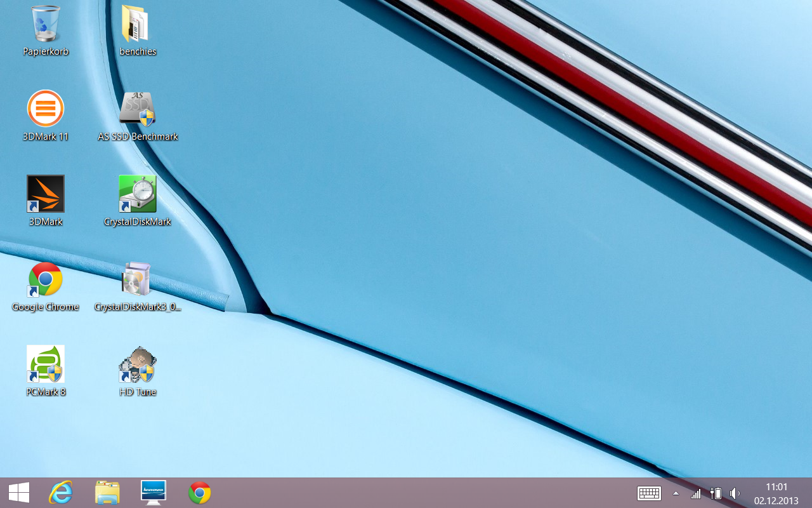Image resolution: width=812 pixels, height=508 pixels.
Task: Select the Google Chrome desktop shortcut
Action: [46, 279]
